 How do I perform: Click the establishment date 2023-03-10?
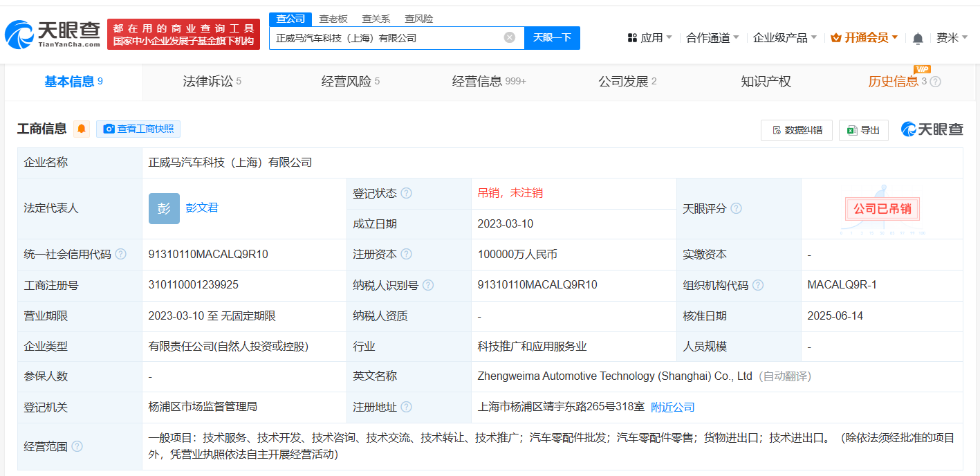click(506, 224)
